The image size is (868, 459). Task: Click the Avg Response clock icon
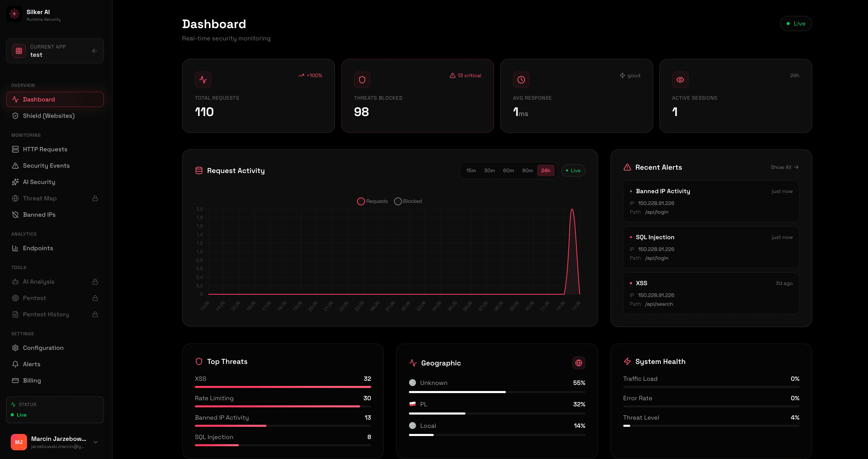pos(521,80)
